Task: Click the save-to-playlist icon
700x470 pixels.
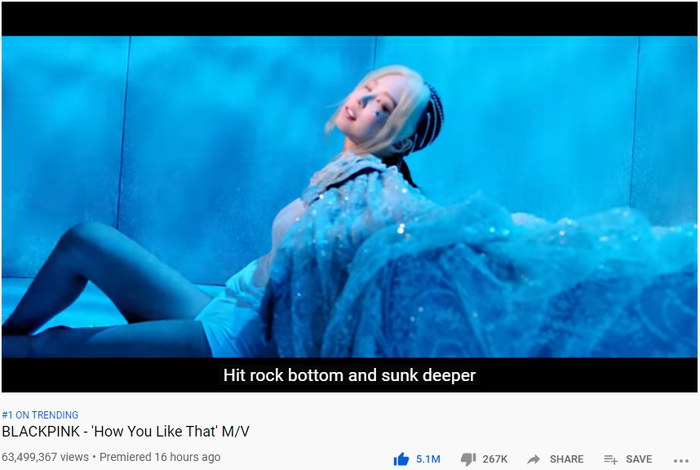Action: (611, 459)
